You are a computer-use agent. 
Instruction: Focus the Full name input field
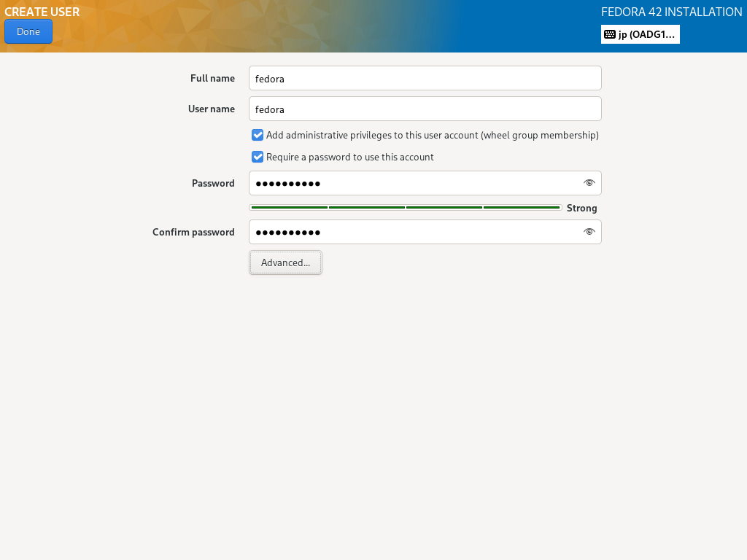point(425,78)
